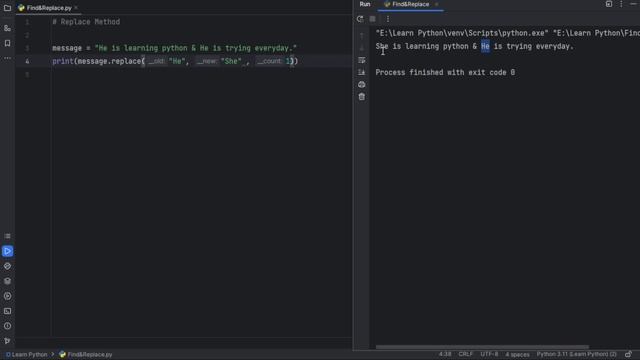Open the Terminal tool window icon
The image size is (640, 360).
[x=7, y=311]
